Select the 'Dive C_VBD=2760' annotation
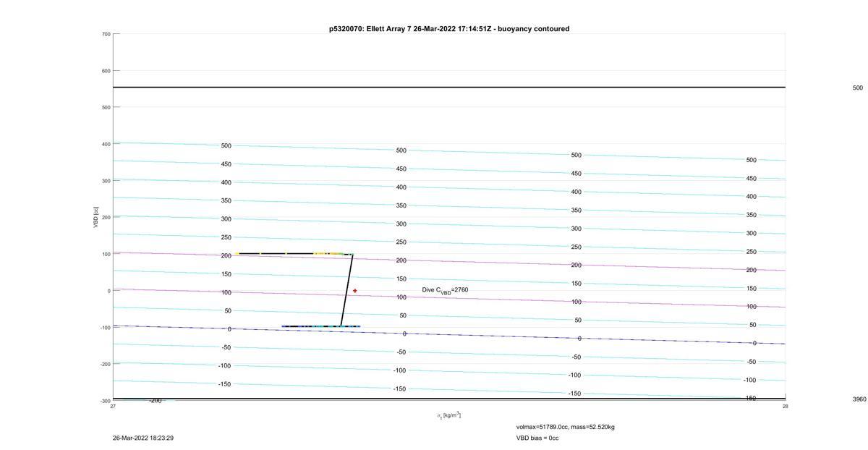Viewport: 868px width, 450px height. [x=446, y=290]
